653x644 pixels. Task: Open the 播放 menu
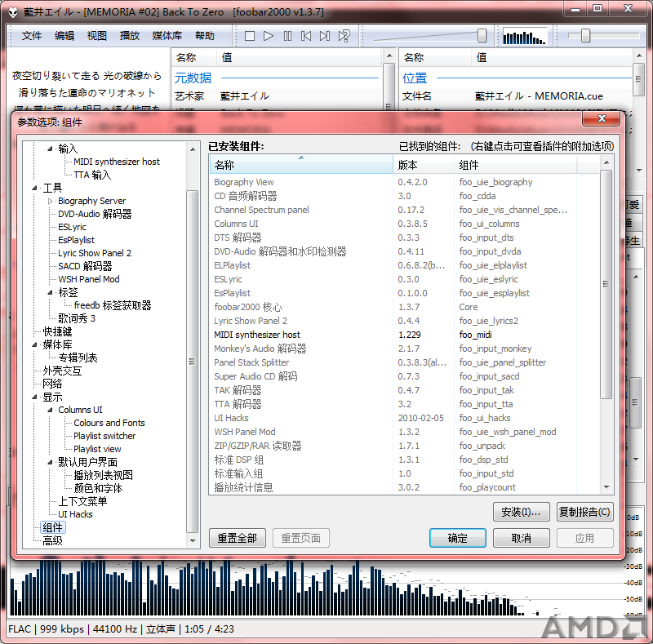[130, 36]
